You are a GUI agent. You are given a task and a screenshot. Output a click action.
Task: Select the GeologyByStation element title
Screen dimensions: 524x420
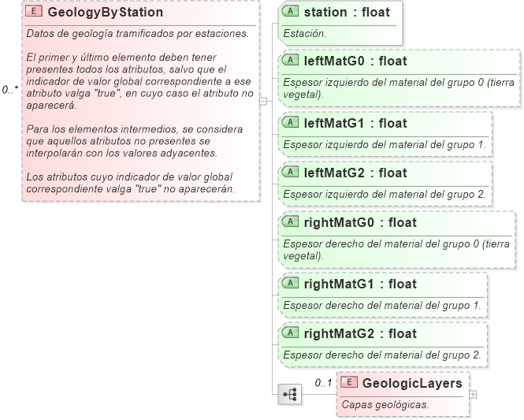click(106, 13)
